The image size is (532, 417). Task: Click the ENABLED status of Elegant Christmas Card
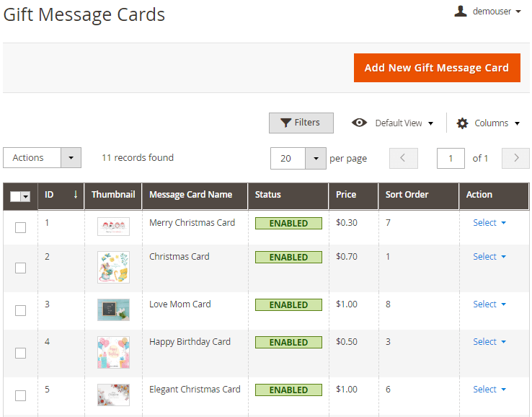[288, 390]
